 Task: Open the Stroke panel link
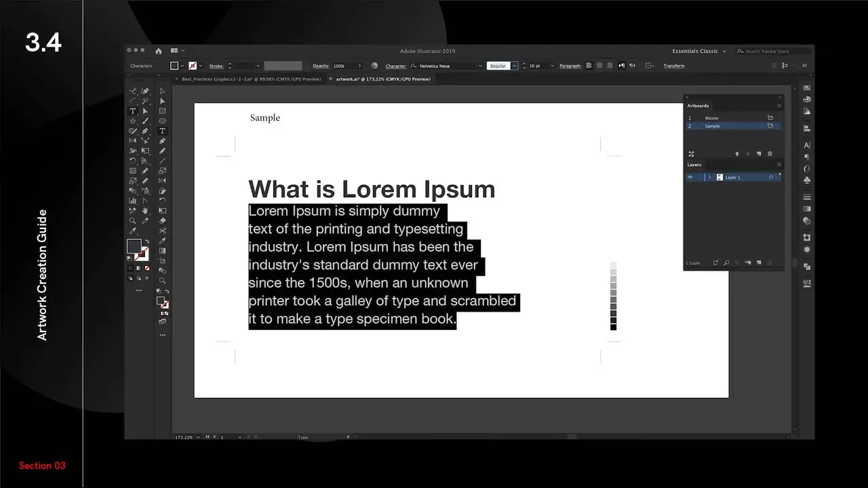[216, 66]
